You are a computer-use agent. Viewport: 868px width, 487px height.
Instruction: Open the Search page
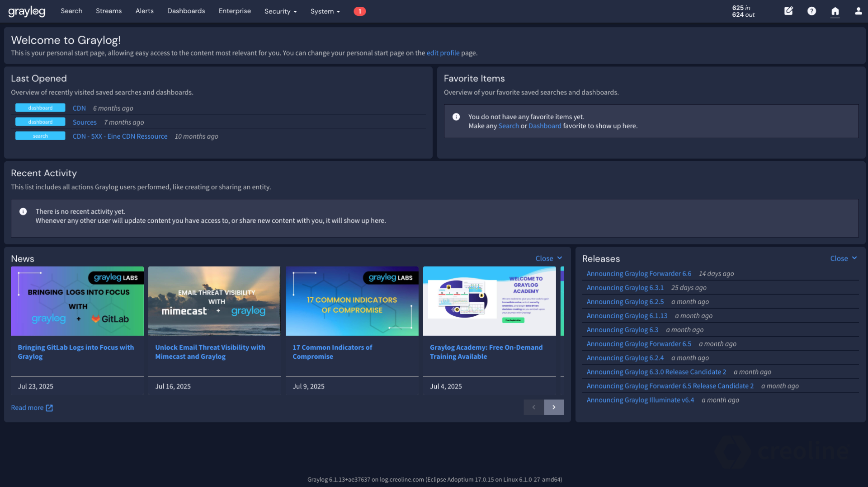pos(71,11)
